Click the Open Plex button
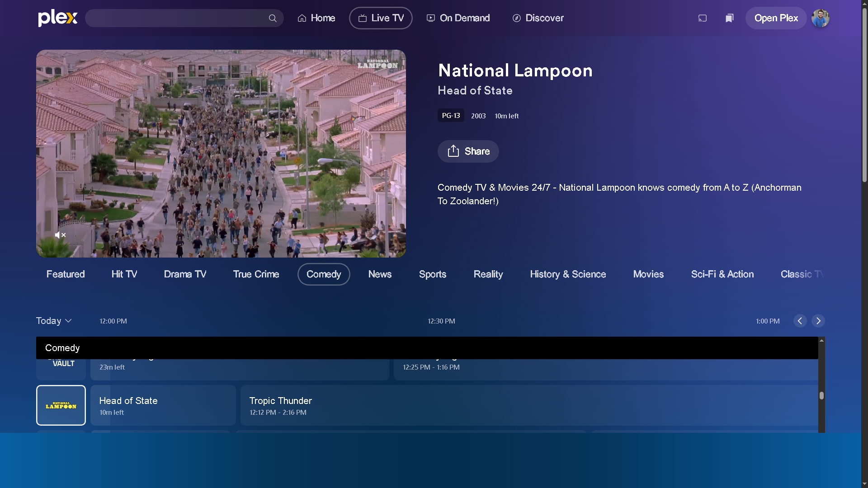The height and width of the screenshot is (488, 868). click(776, 18)
